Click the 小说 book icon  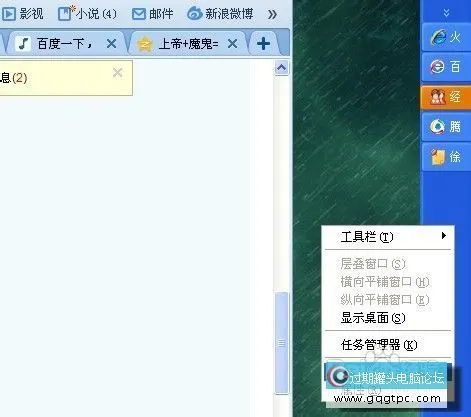66,13
